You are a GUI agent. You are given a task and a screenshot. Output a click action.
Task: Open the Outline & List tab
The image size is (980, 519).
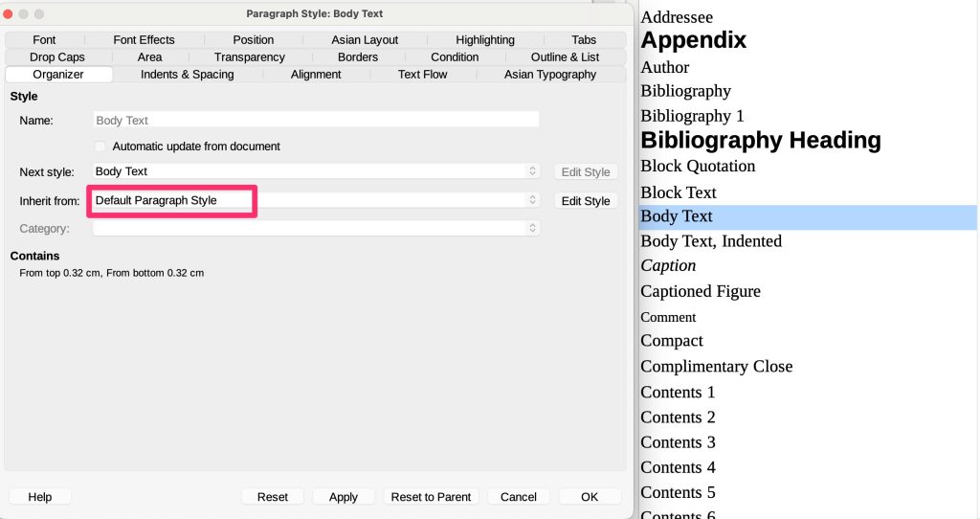tap(565, 57)
